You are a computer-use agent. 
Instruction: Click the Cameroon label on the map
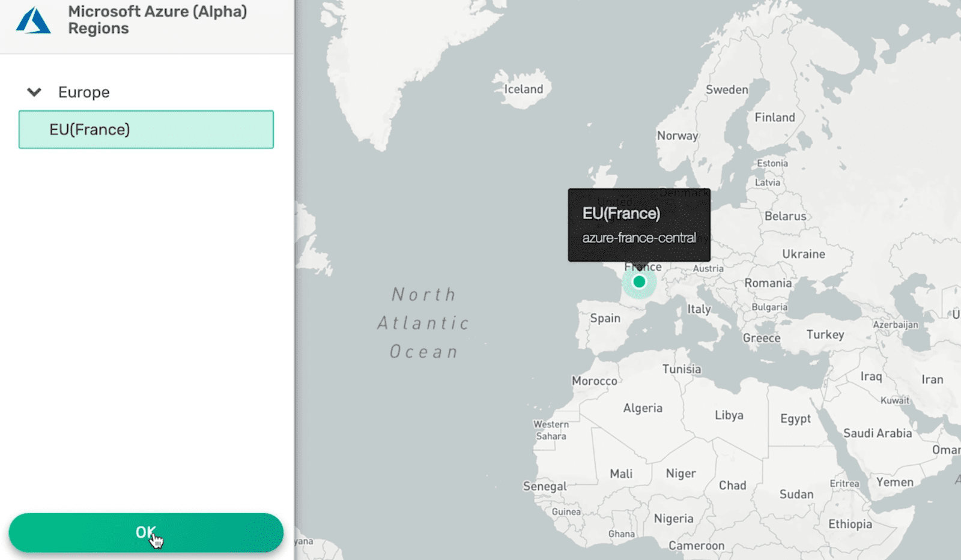pos(697,546)
